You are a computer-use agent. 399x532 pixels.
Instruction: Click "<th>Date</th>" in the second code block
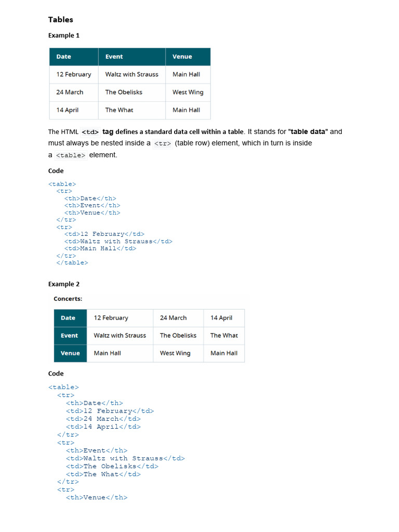coord(95,403)
